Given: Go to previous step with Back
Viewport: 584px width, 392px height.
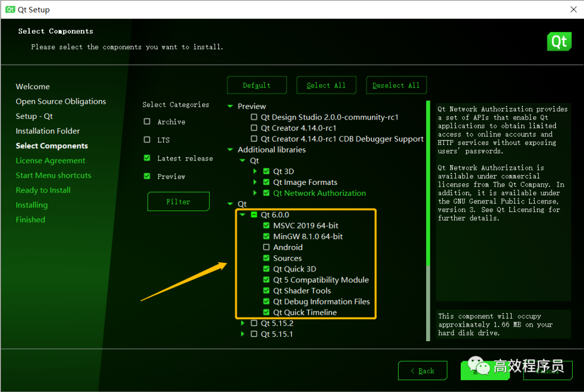Looking at the screenshot, I should click(x=422, y=370).
